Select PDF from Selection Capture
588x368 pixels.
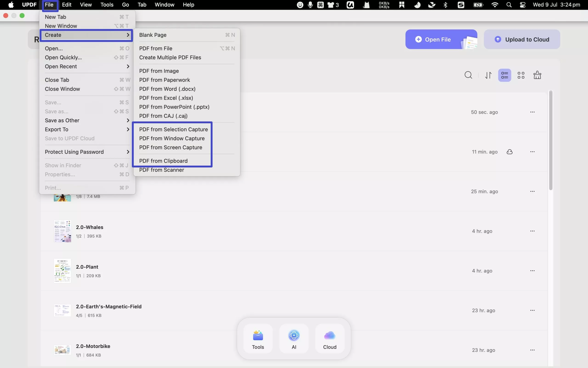(187, 129)
